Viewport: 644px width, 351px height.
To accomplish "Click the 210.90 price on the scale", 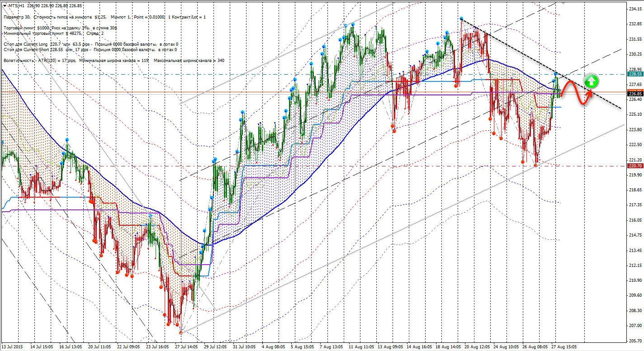I will (635, 280).
